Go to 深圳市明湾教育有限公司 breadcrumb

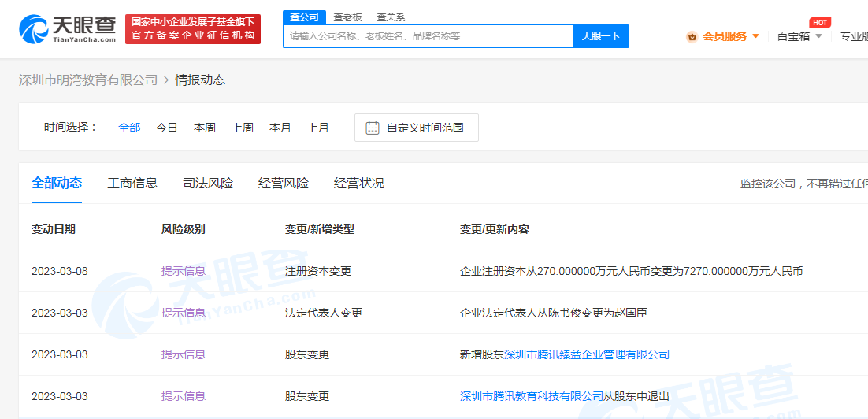click(88, 80)
